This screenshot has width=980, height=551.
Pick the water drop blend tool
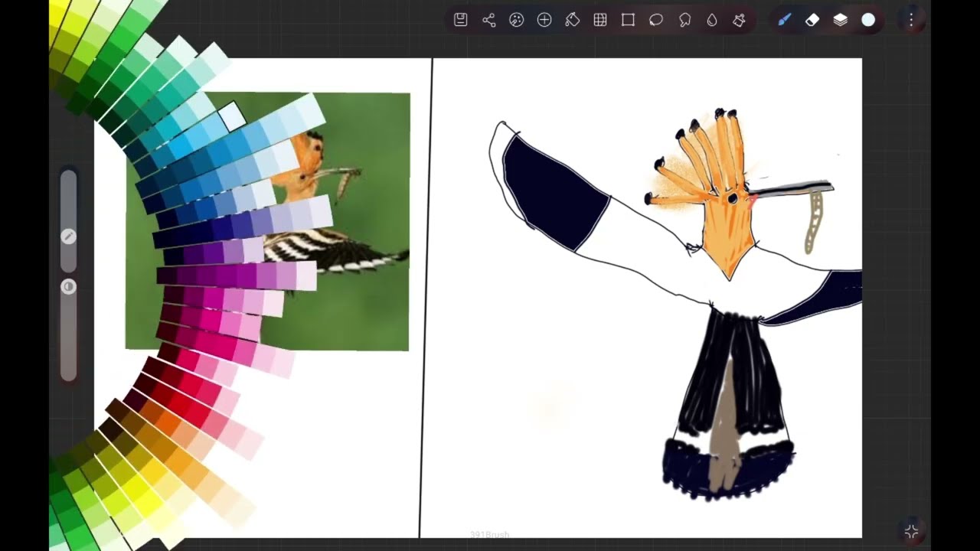click(x=712, y=20)
